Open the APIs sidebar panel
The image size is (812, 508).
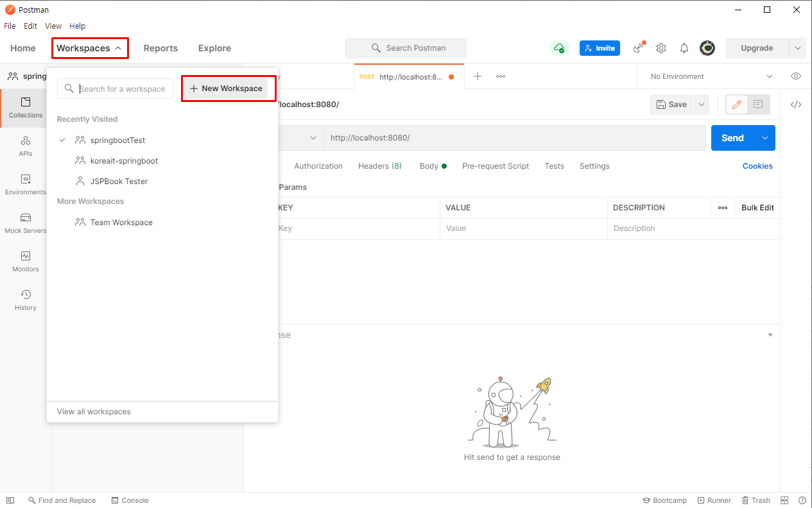26,146
